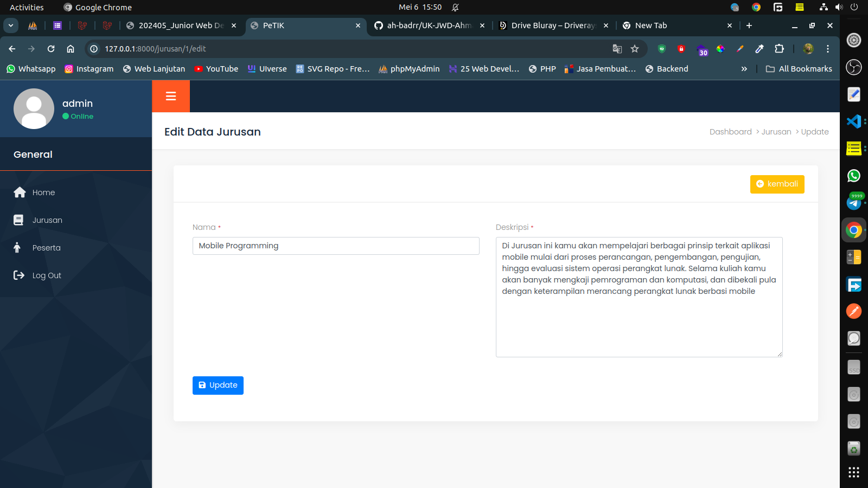Open Instagram bookmark
Image resolution: width=868 pixels, height=488 pixels.
89,69
